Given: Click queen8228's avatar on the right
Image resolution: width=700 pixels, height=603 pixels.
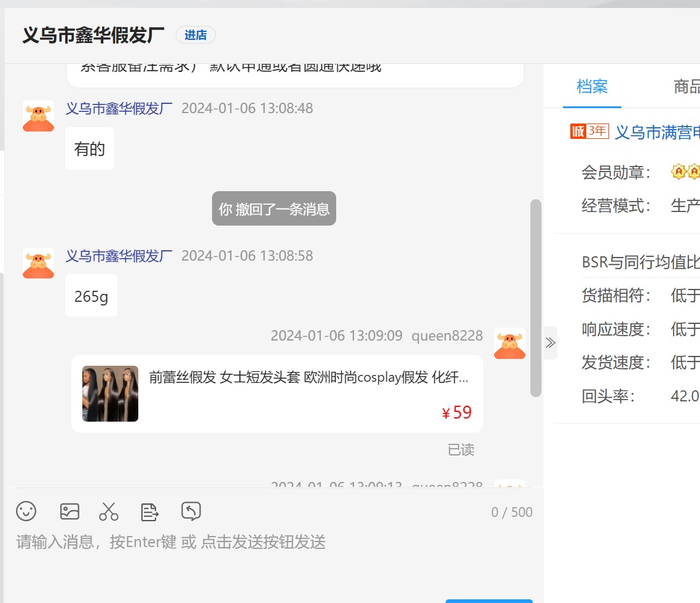Looking at the screenshot, I should (509, 343).
